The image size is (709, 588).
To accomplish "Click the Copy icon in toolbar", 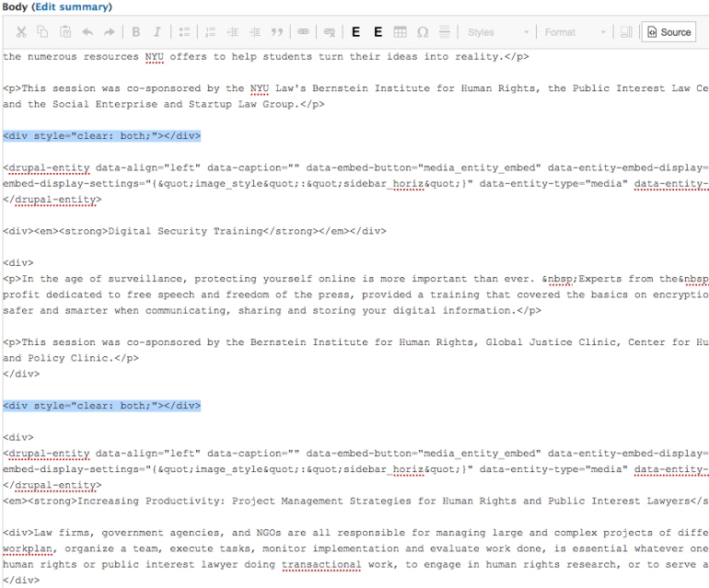I will [x=42, y=32].
